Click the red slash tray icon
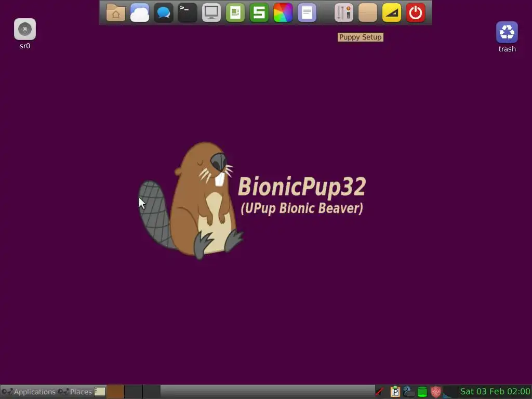Viewport: 532px width, 399px height. (x=380, y=392)
